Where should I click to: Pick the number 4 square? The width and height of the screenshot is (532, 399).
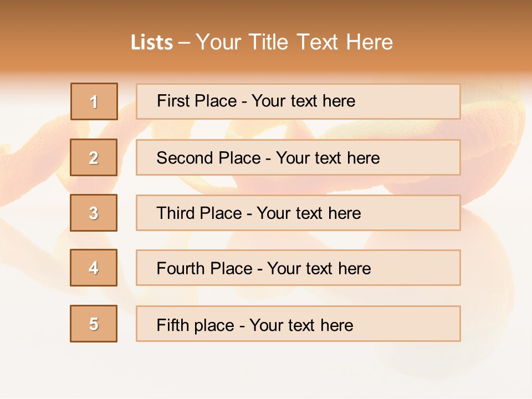[x=94, y=268]
